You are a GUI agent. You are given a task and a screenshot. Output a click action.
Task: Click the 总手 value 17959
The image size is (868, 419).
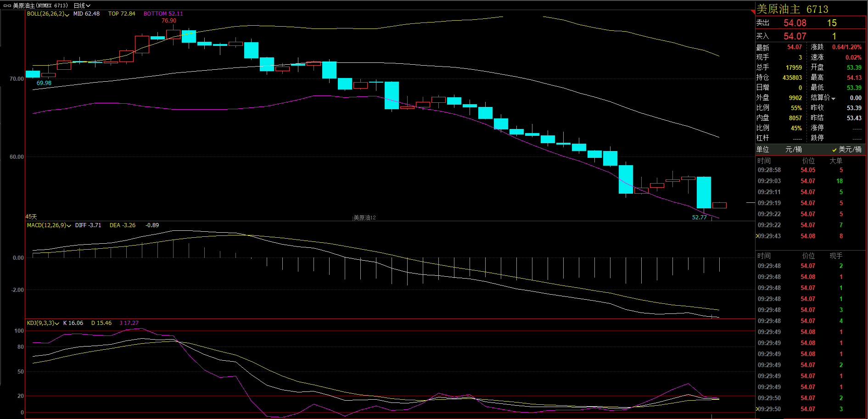(x=794, y=67)
